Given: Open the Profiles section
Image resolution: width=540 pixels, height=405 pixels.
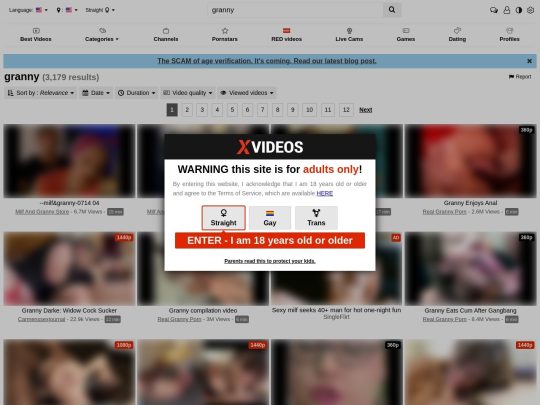Looking at the screenshot, I should [x=509, y=35].
